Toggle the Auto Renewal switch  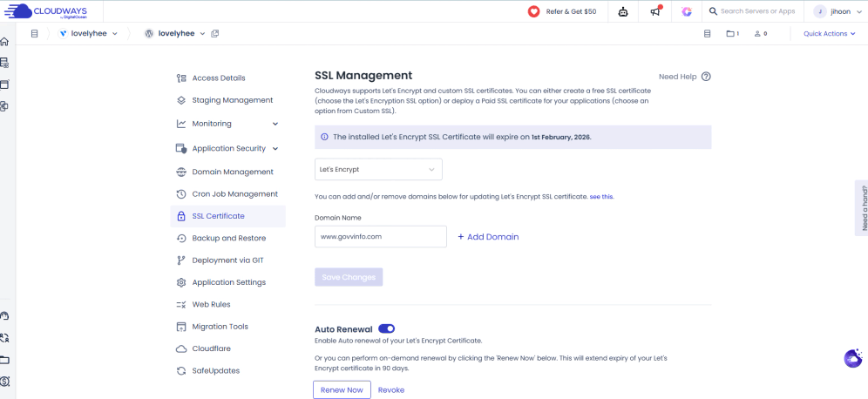point(386,328)
